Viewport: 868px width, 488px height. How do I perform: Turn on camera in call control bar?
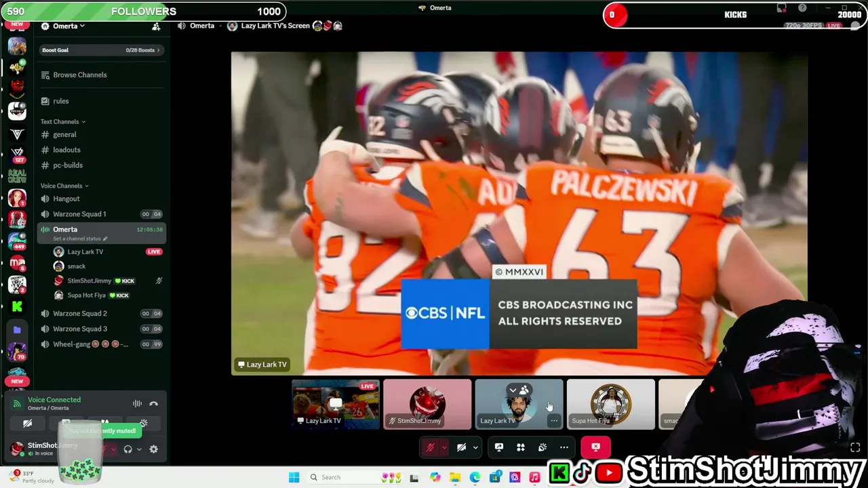pyautogui.click(x=461, y=447)
